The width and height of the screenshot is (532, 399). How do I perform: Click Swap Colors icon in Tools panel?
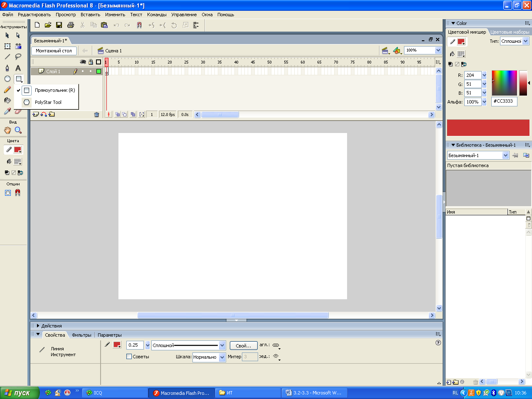coord(20,172)
